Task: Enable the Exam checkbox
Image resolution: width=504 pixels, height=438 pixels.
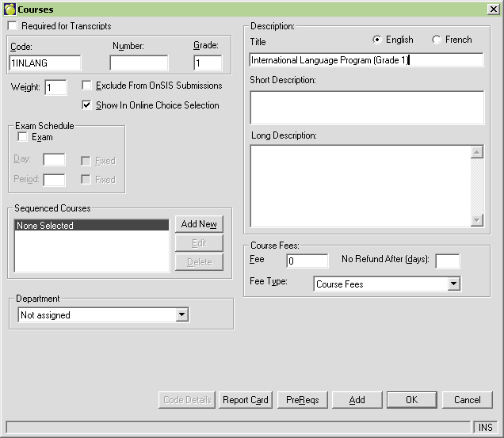Action: [22, 138]
